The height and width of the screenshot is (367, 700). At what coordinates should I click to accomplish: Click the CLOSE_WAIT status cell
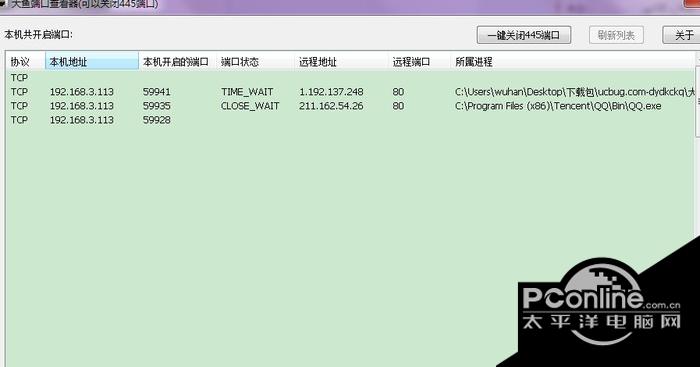point(250,106)
